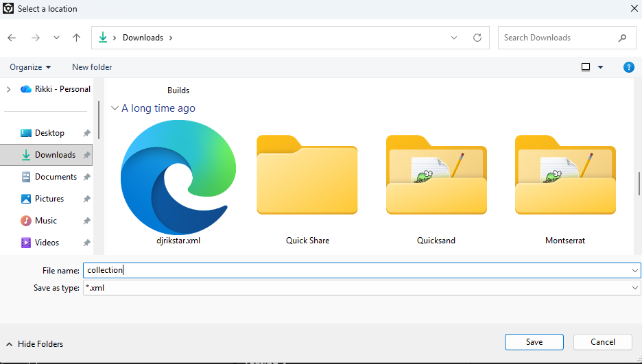Open the Save as type combo box
This screenshot has width=642, height=364.
pos(362,287)
